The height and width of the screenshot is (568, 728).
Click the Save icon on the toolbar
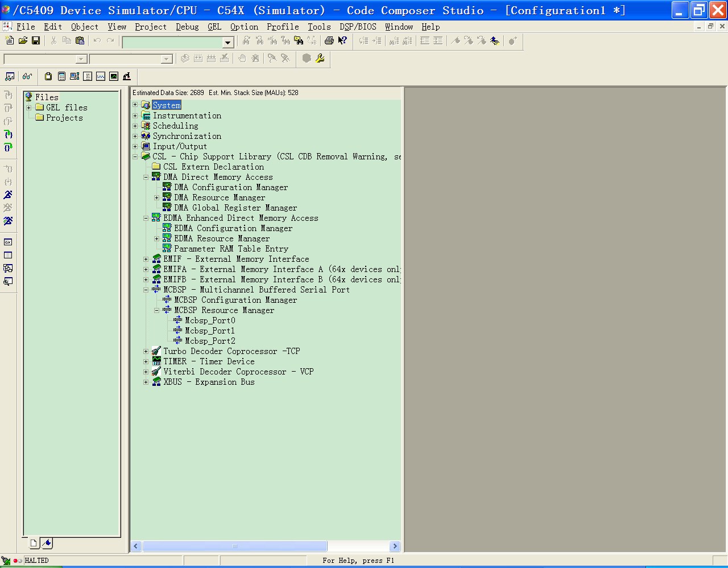(35, 40)
